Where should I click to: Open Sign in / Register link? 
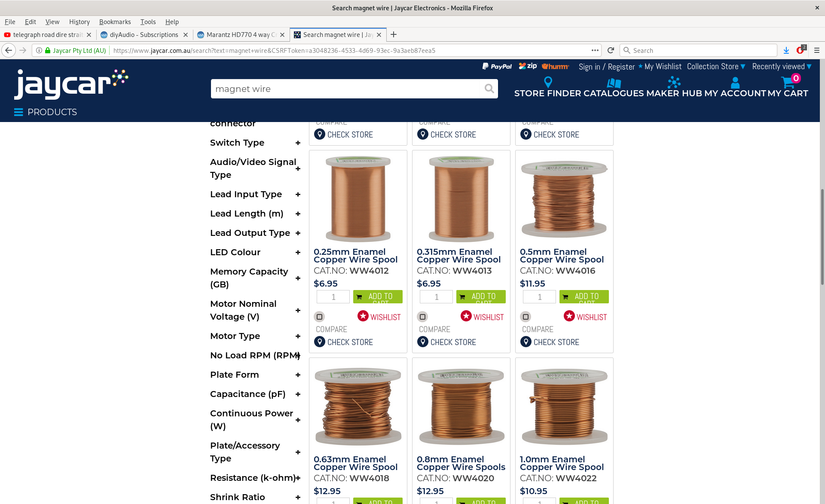pyautogui.click(x=606, y=67)
